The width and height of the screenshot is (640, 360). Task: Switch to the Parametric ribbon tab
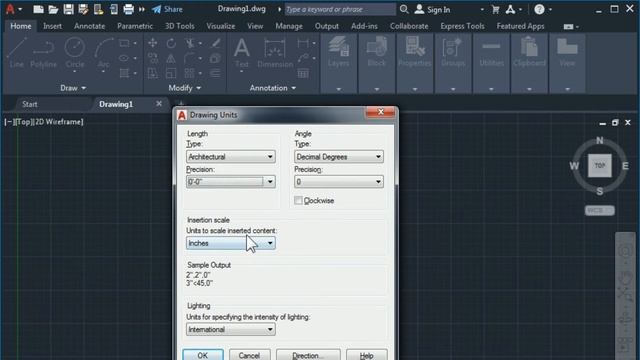135,26
